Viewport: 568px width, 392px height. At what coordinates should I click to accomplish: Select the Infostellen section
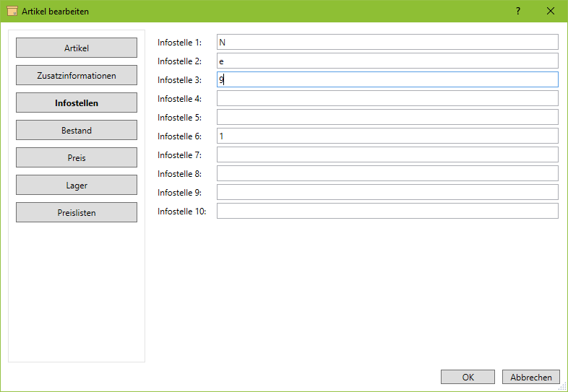[x=77, y=103]
